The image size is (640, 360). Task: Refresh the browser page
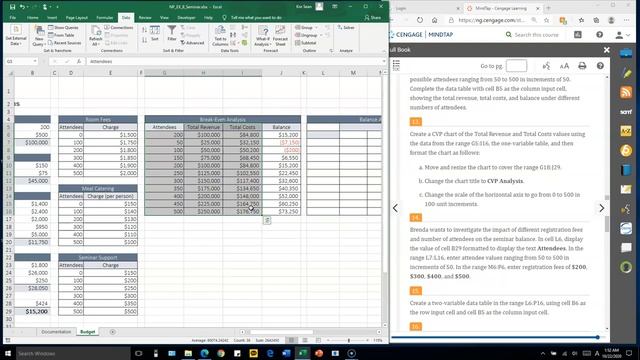420,20
